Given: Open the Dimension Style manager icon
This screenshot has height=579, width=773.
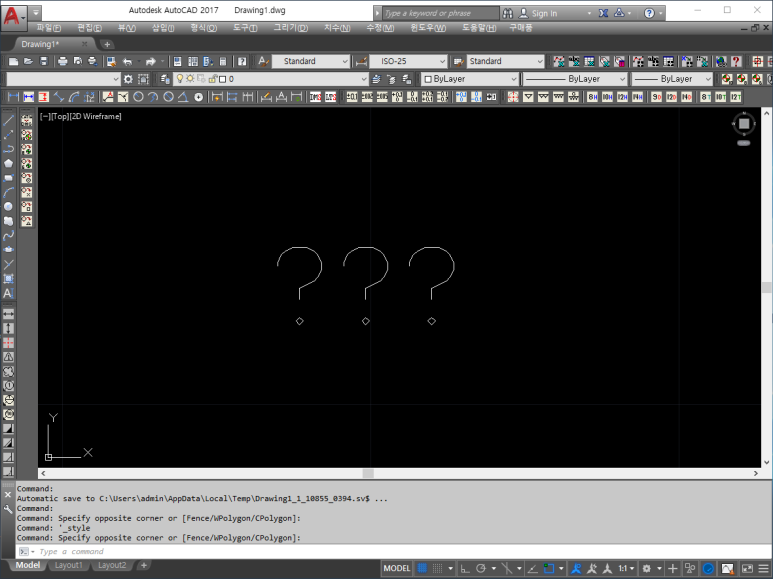Looking at the screenshot, I should [361, 61].
